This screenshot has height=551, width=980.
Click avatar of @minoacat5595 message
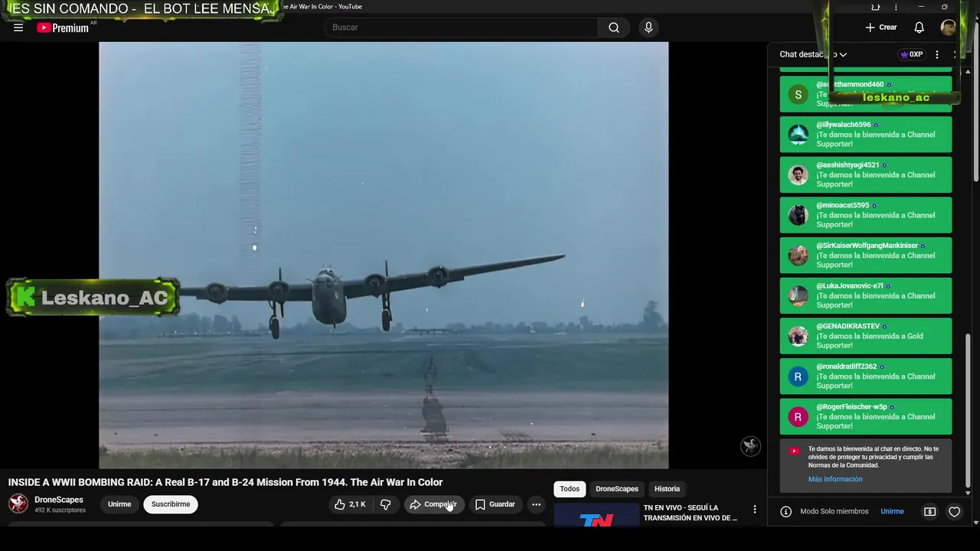[x=798, y=216]
